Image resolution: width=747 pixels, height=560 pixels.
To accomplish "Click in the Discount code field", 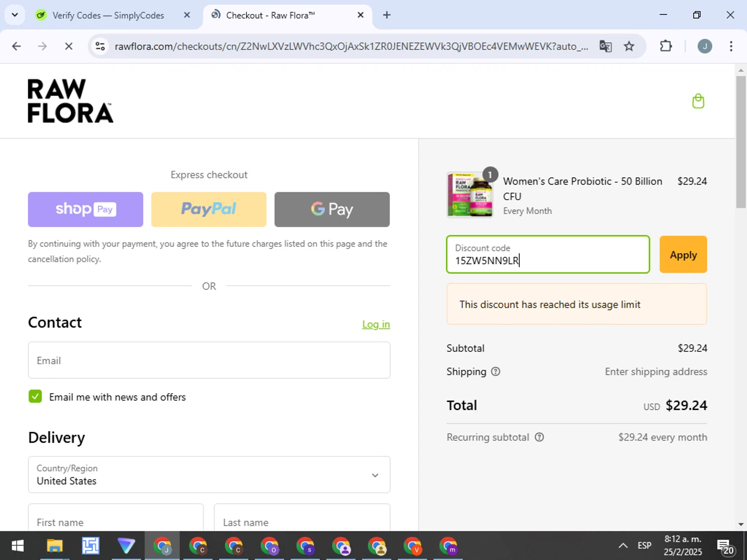I will click(x=548, y=254).
